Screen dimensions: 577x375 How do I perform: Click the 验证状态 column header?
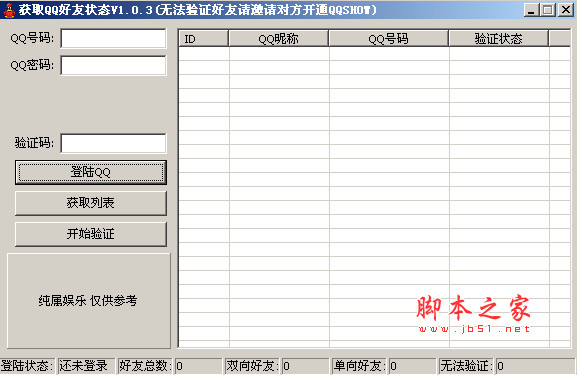499,39
